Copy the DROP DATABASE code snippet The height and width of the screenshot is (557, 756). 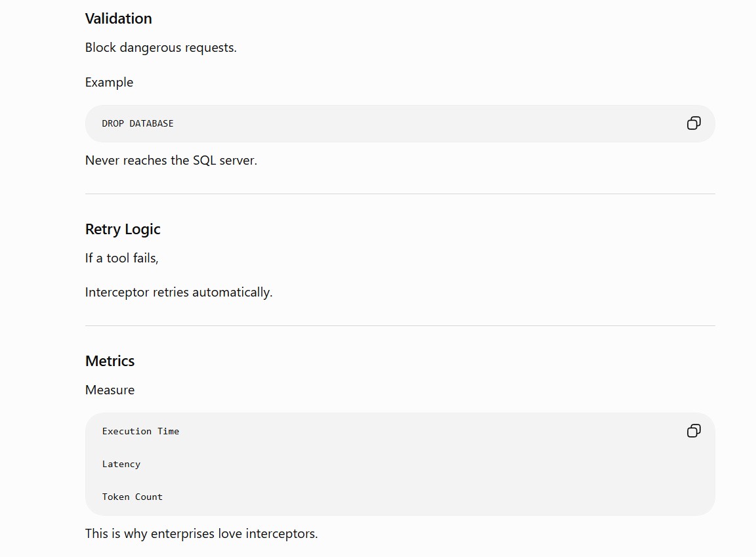[693, 123]
